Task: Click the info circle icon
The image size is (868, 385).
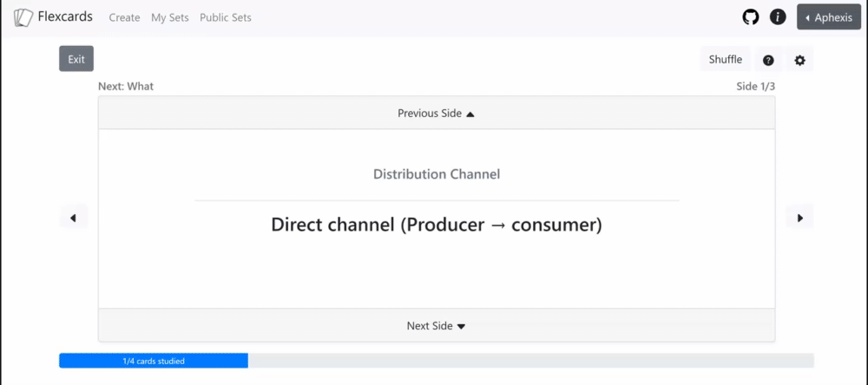Action: click(779, 17)
